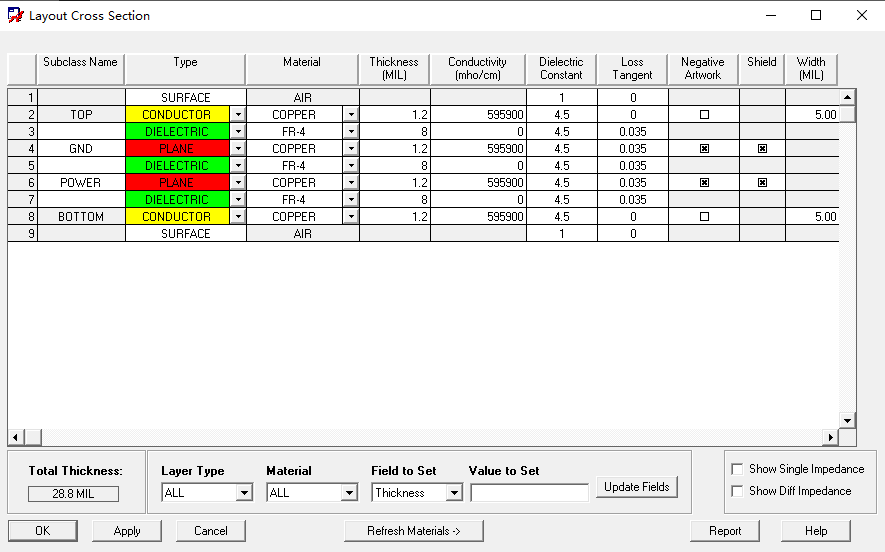Select row header number 4

click(23, 148)
